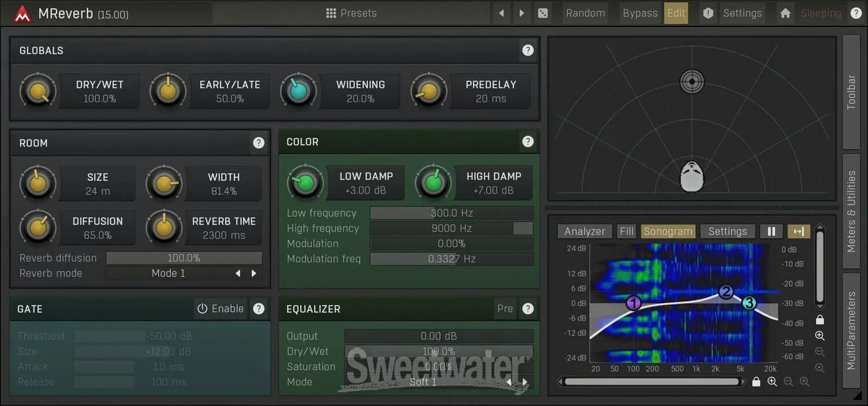
Task: Pause the analyzer display
Action: (771, 231)
